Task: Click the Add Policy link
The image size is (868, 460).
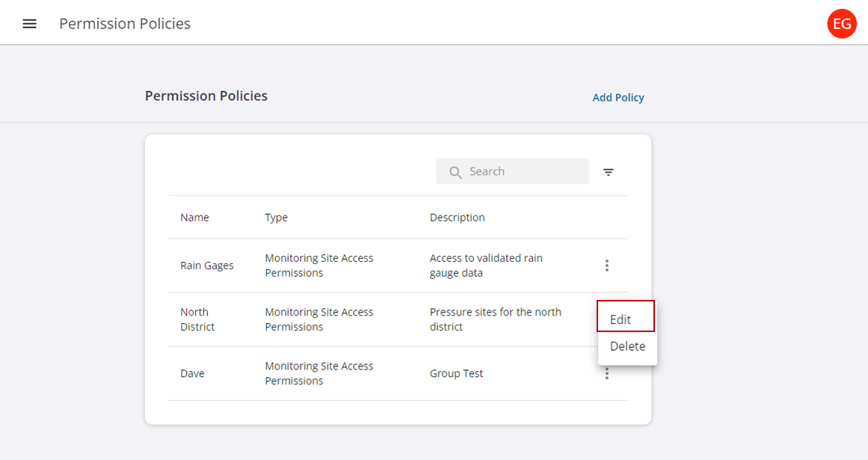Action: (x=618, y=97)
